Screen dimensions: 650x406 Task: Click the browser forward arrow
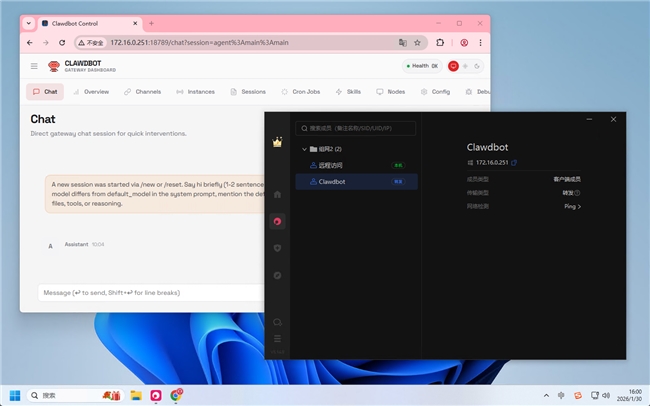pyautogui.click(x=46, y=42)
